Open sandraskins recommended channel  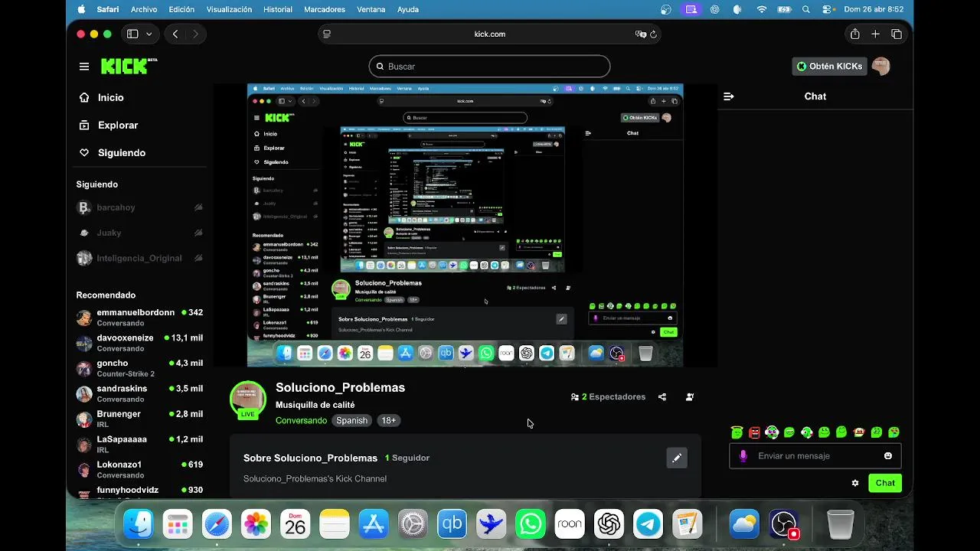coord(140,393)
